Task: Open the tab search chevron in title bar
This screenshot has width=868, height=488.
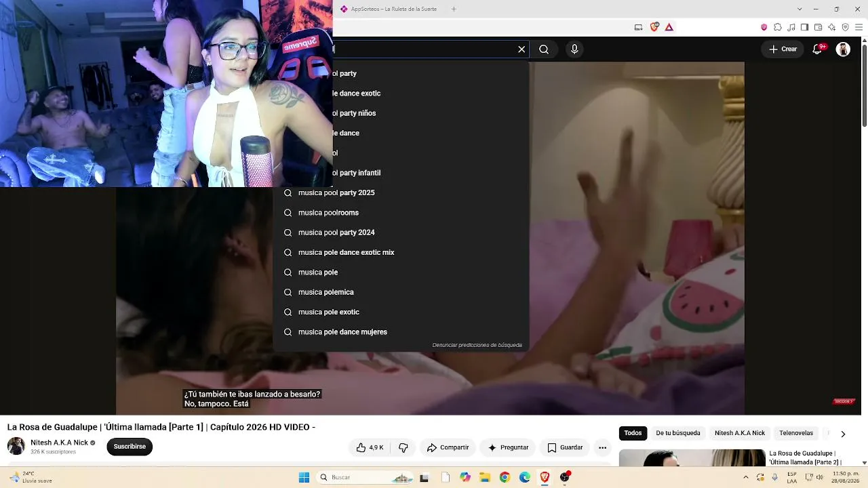Action: (800, 9)
